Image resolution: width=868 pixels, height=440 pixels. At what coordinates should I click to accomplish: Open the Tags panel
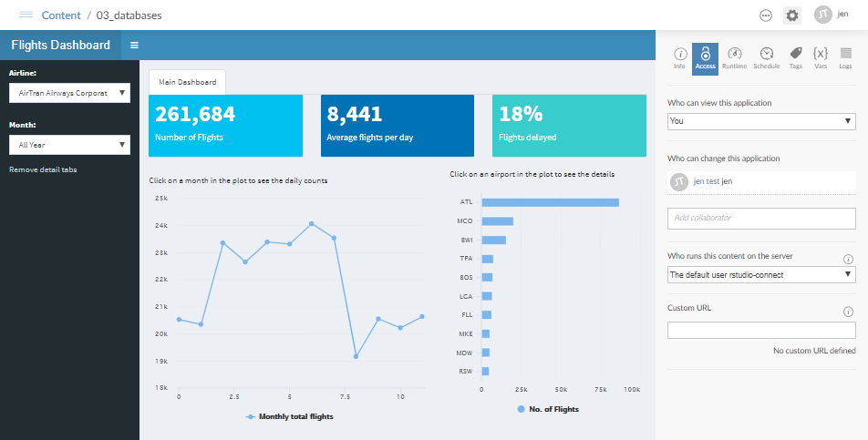(x=795, y=57)
